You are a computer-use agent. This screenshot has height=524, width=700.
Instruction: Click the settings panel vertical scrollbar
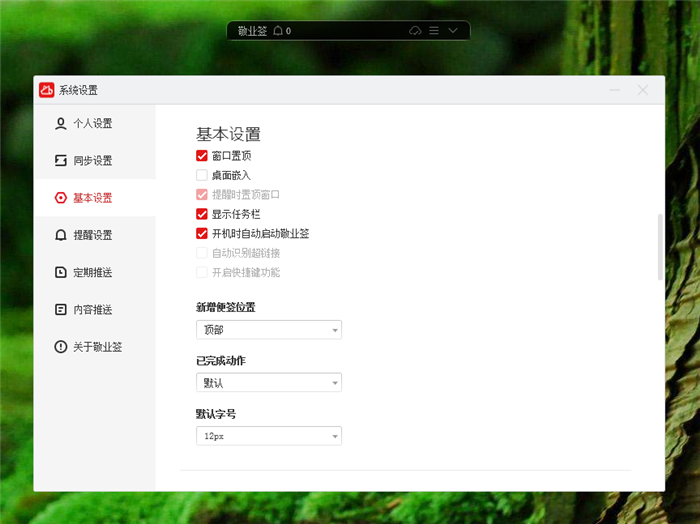click(660, 247)
